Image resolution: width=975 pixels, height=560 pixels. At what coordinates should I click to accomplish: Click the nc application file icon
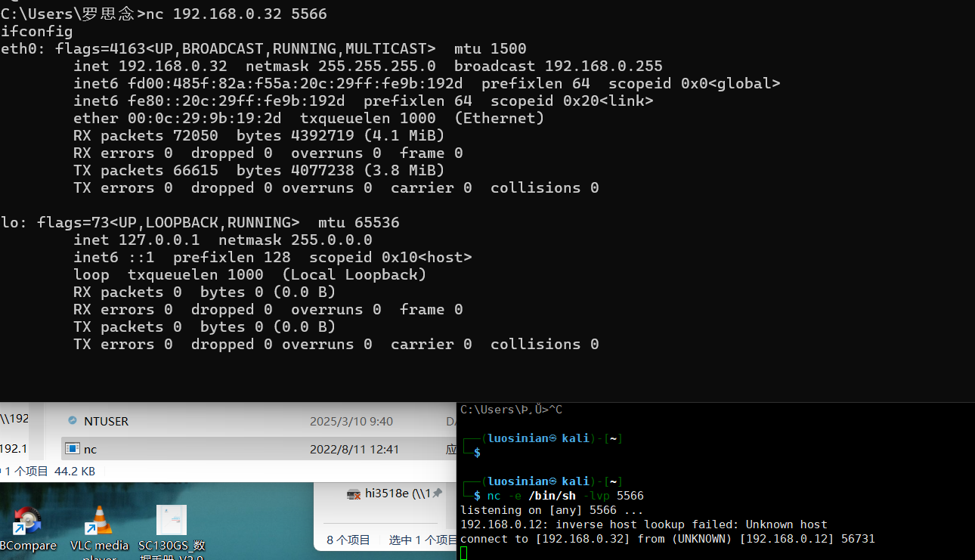point(73,449)
